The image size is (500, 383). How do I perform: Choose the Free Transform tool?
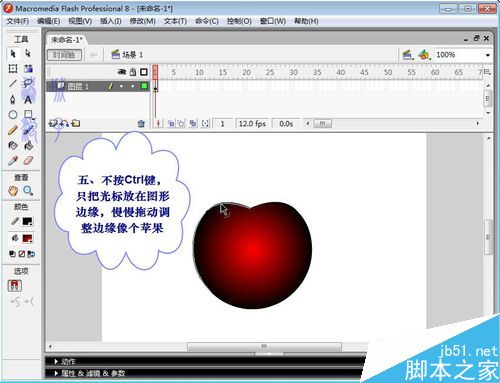(13, 69)
